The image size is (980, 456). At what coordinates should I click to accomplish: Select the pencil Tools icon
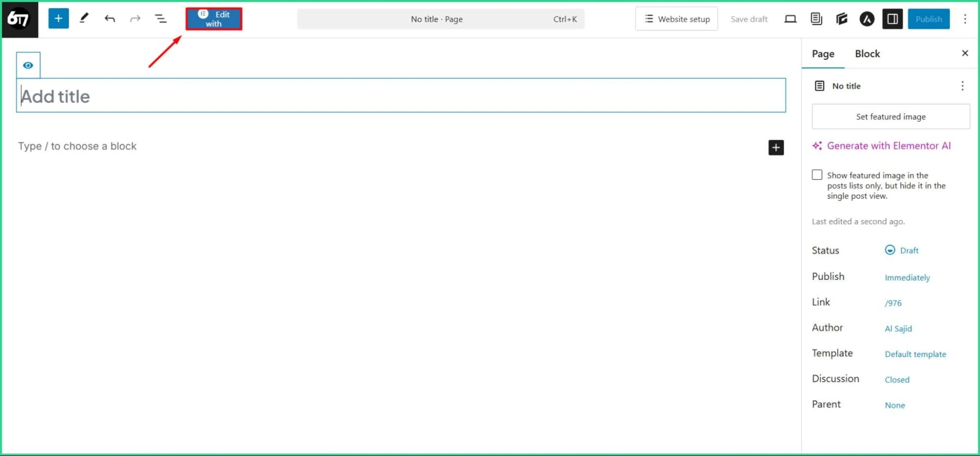(x=84, y=19)
